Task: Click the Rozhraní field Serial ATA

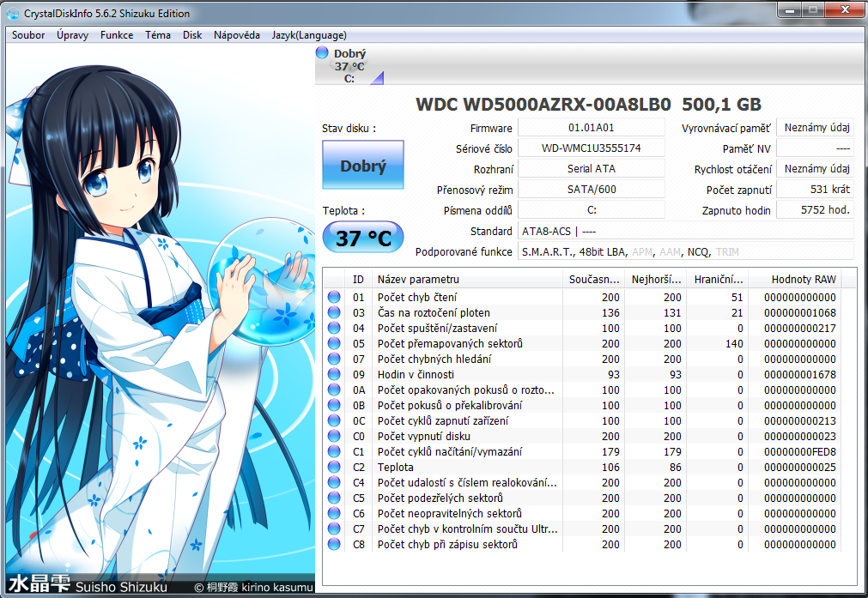Action: [592, 169]
